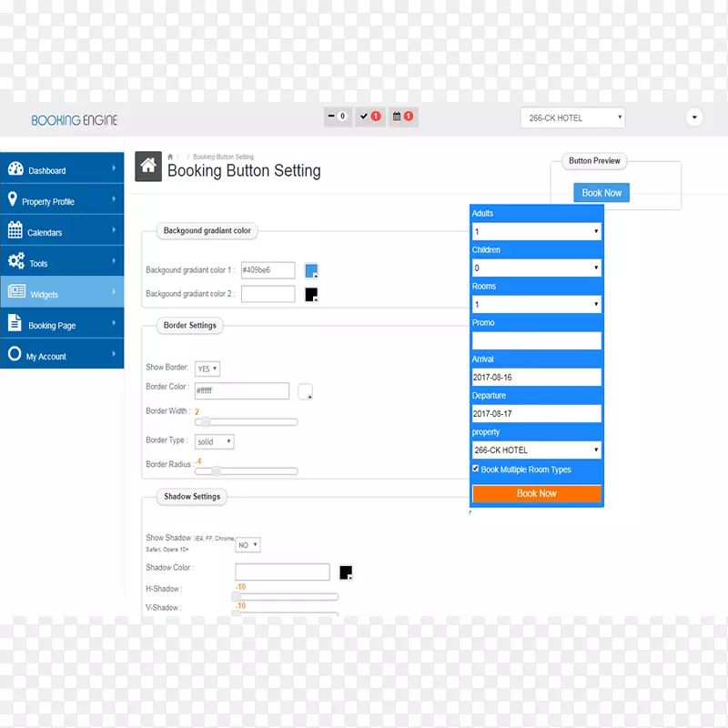
Task: Open the blue gradiant color 1 swatch
Action: click(311, 270)
